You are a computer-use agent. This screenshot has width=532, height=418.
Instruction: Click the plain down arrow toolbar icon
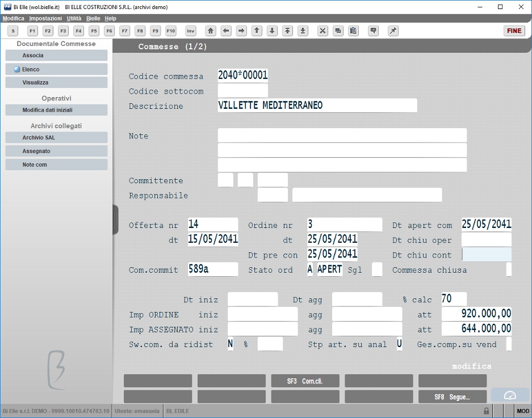click(x=272, y=31)
